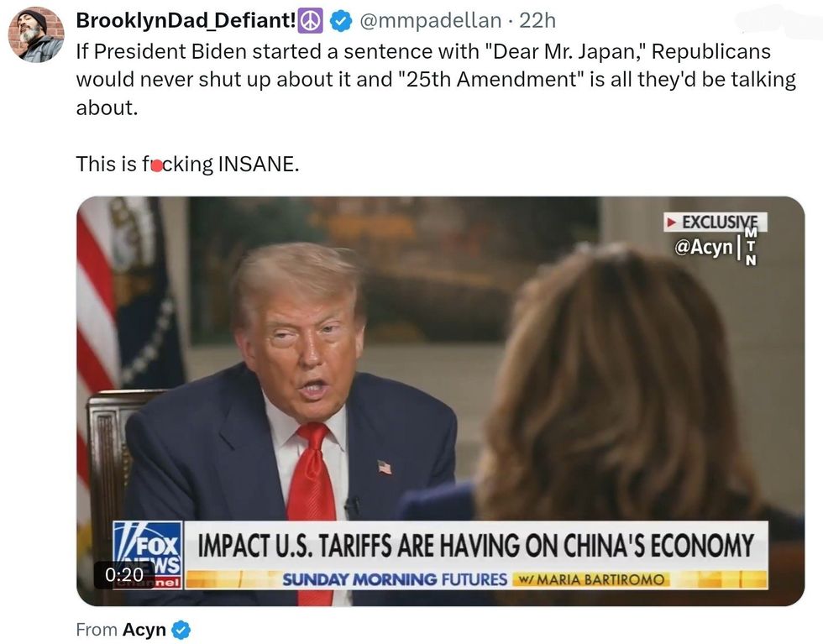
Task: Click the Fox News Channel logo
Action: [148, 555]
